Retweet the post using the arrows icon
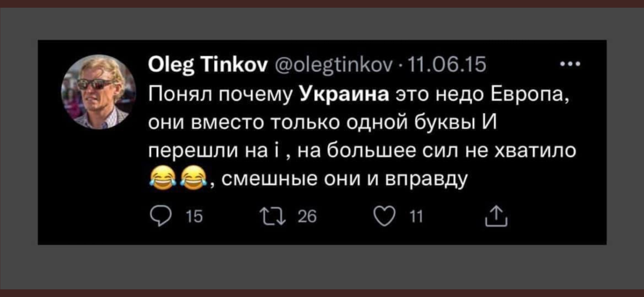The image size is (644, 297). [274, 216]
